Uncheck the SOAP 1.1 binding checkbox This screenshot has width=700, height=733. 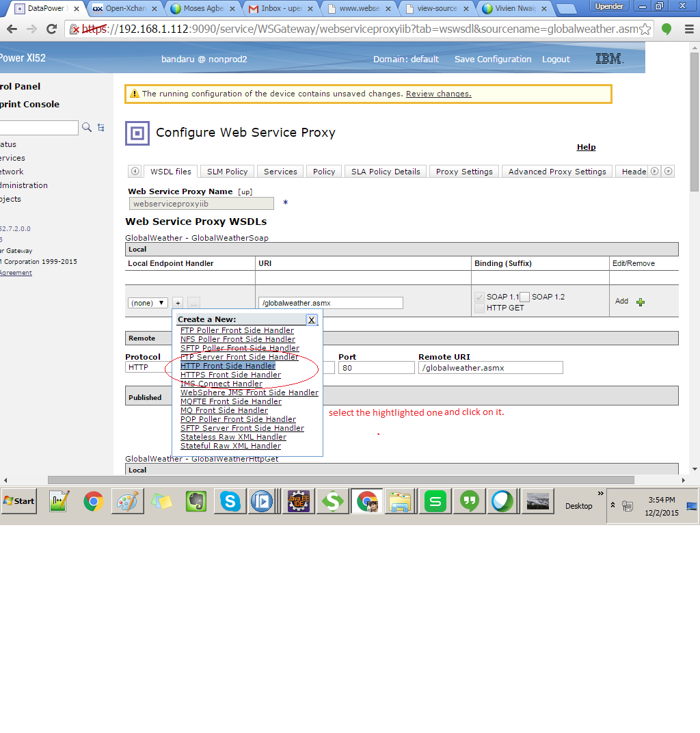[479, 297]
